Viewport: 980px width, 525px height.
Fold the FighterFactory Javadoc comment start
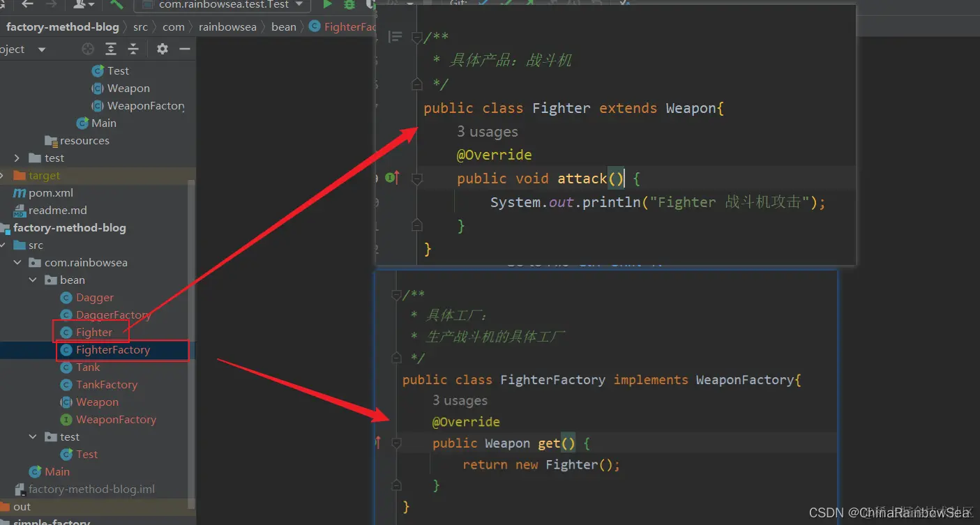pyautogui.click(x=396, y=295)
